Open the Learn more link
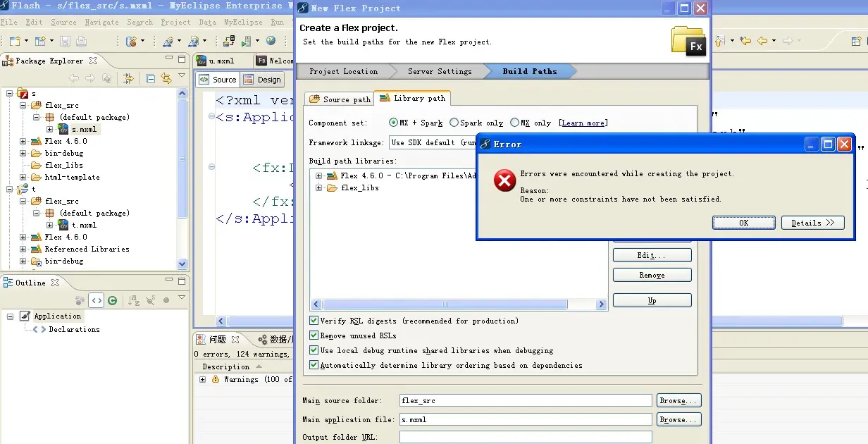This screenshot has height=444, width=868. [x=583, y=123]
